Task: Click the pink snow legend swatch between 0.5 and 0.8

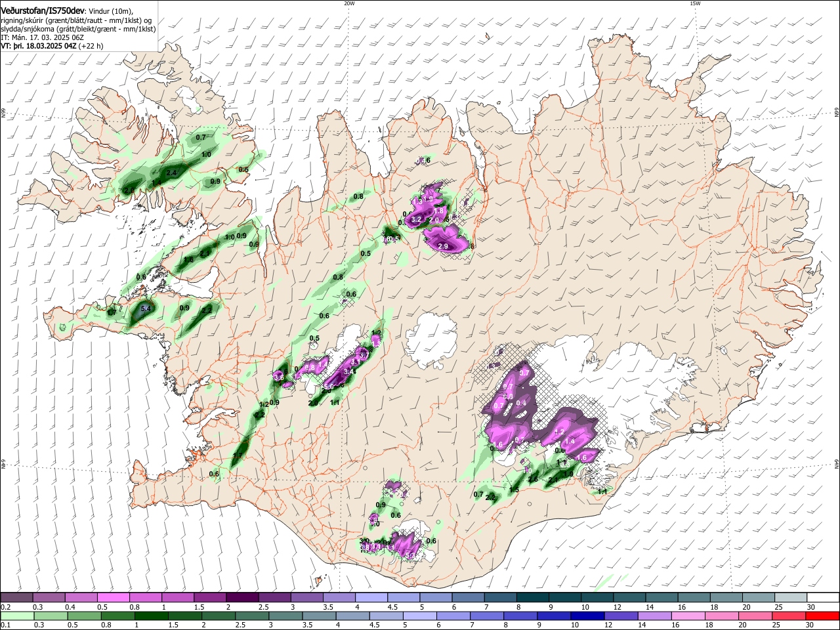Action: click(x=113, y=597)
